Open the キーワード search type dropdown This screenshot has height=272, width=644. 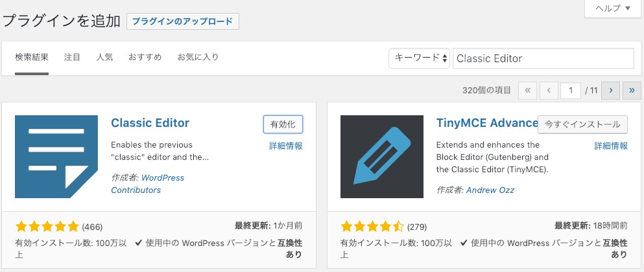click(x=419, y=58)
